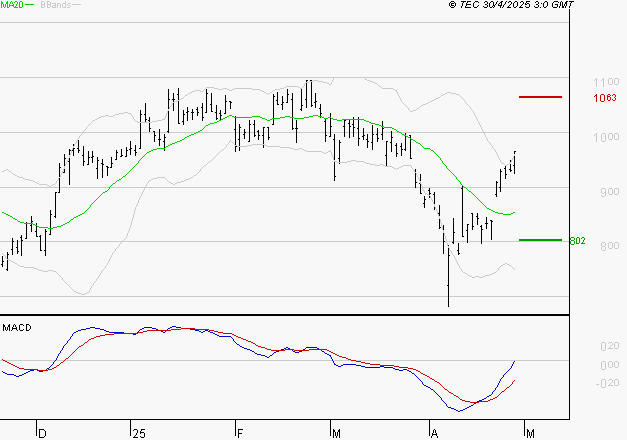Click the green support line at 802
This screenshot has width=627, height=440.
coord(540,240)
